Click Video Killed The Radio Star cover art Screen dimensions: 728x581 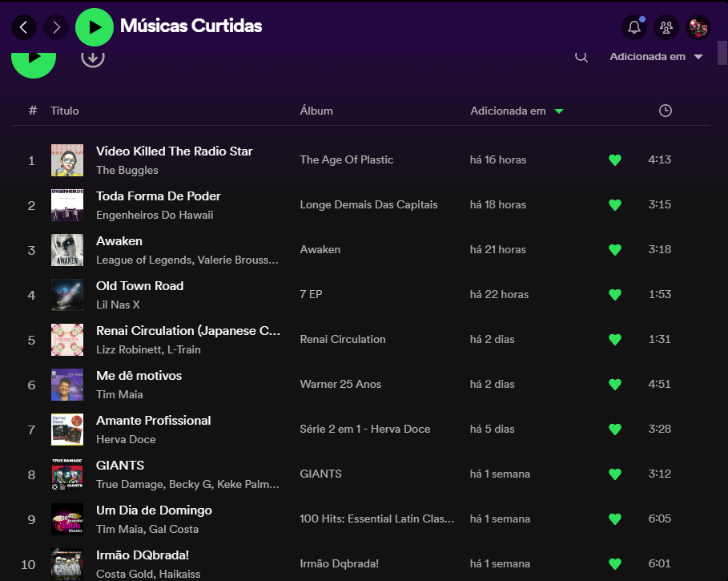66,160
